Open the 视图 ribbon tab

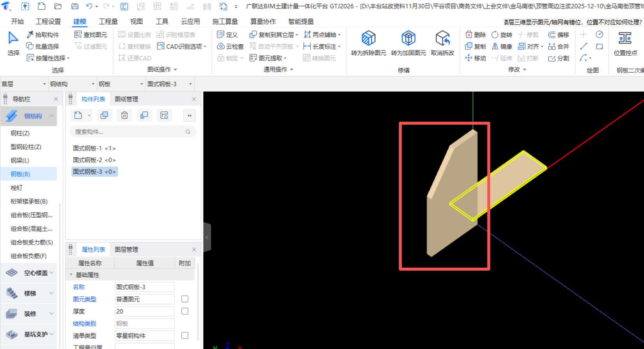(x=136, y=21)
